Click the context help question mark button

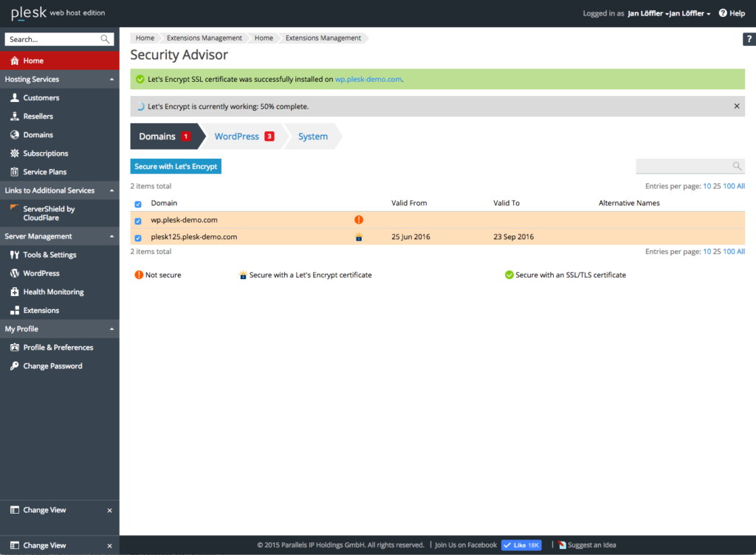click(x=749, y=40)
